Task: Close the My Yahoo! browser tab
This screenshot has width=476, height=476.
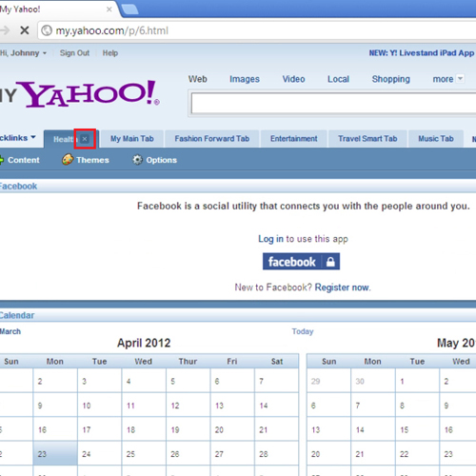Action: pos(109,10)
